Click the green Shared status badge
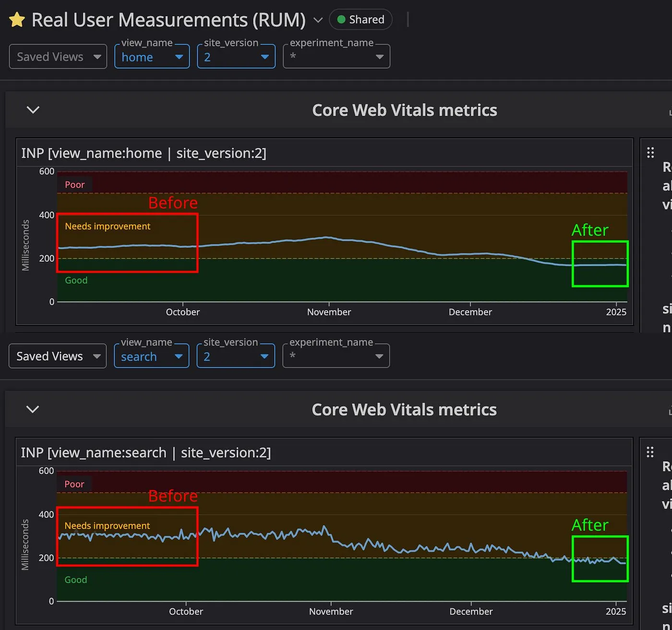Image resolution: width=672 pixels, height=630 pixels. [x=360, y=20]
